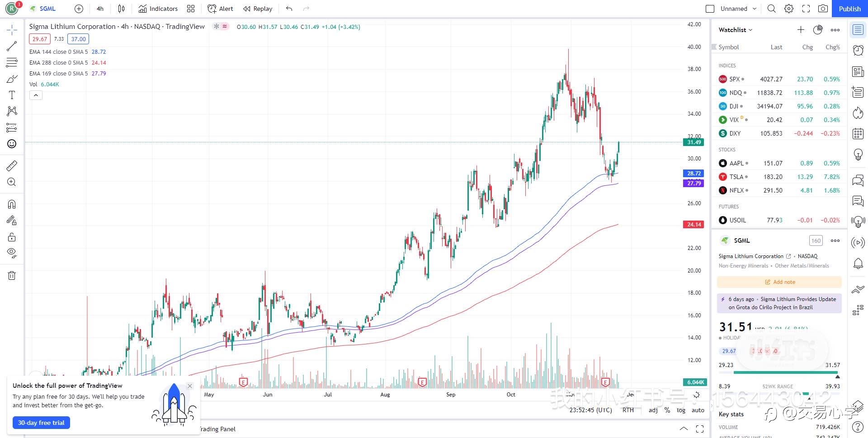
Task: Select the EMA 288 indicator legend
Action: click(67, 62)
